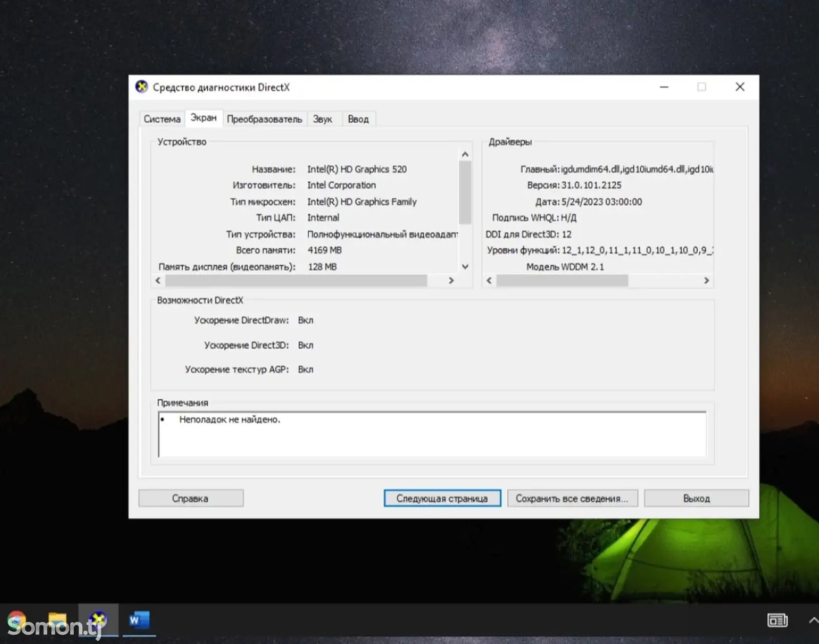The height and width of the screenshot is (644, 819).
Task: Go to the Ввод tab
Action: tap(358, 119)
